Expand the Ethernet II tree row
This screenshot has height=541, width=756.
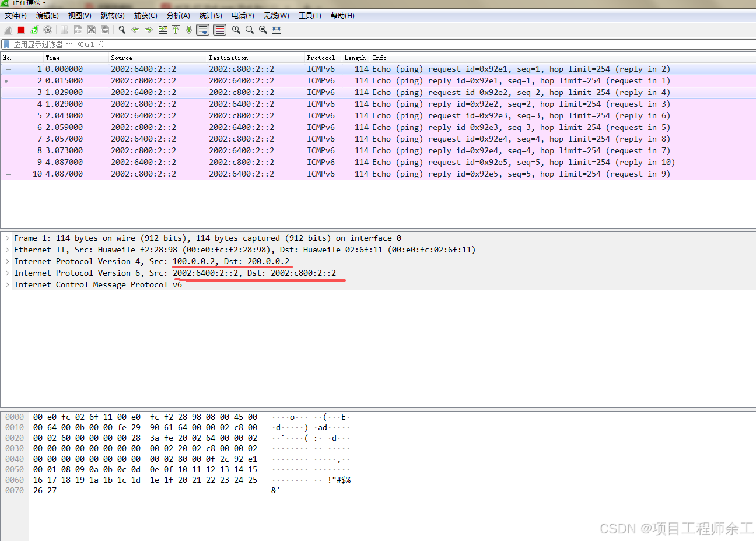point(7,250)
